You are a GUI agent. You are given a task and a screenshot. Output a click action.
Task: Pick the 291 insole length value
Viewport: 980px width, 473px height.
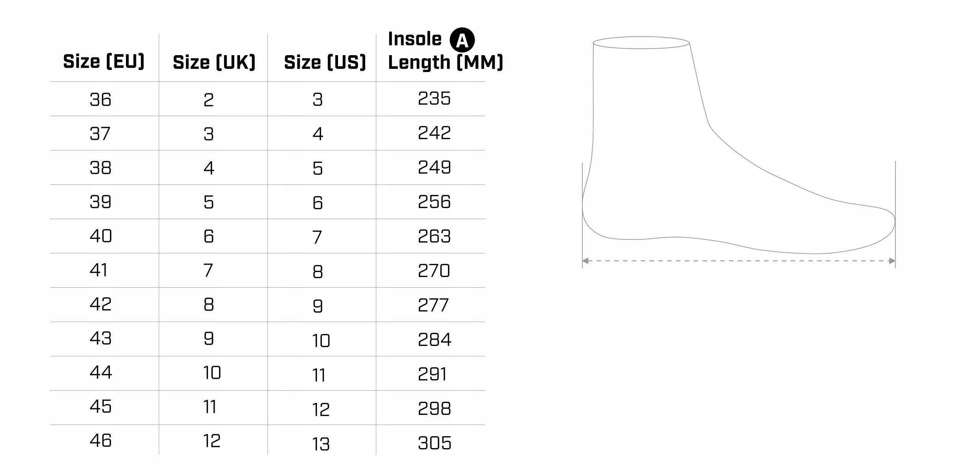pos(432,374)
